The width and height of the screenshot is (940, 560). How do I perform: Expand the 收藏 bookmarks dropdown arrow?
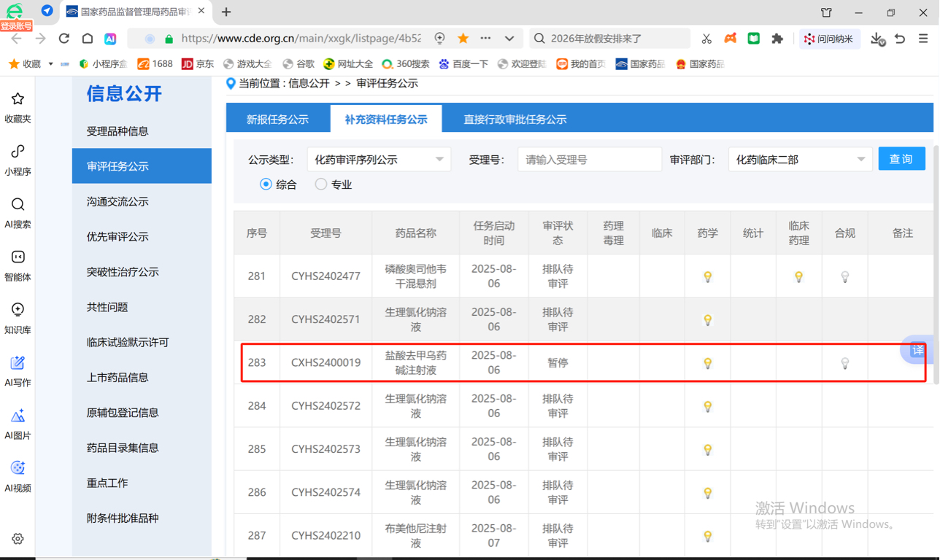50,64
